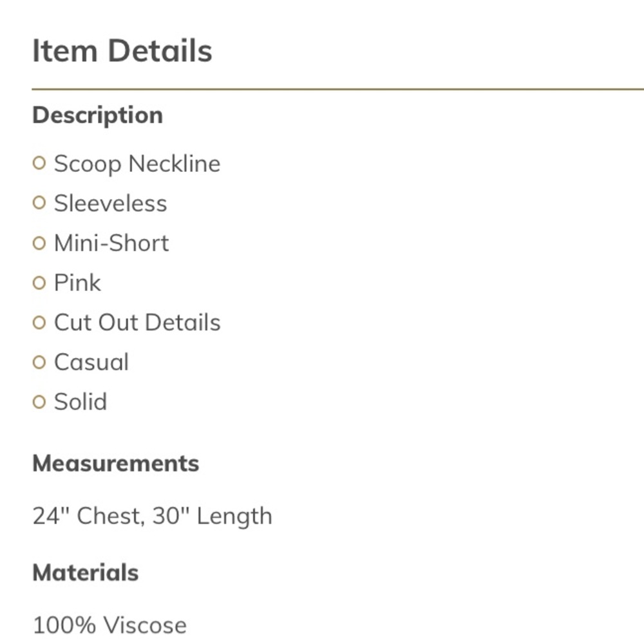
Task: Select the bullet marker before Mini-Short
Action: tap(39, 243)
